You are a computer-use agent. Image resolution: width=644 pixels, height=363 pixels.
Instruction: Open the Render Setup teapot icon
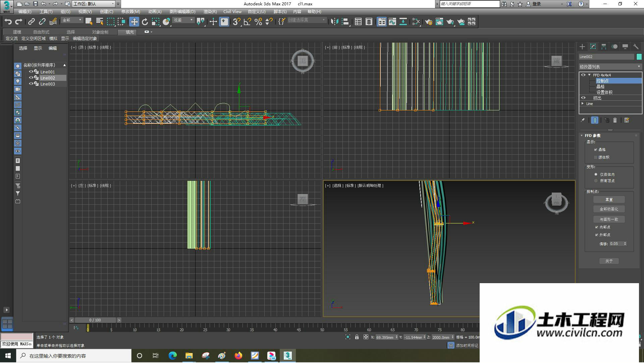click(x=429, y=22)
